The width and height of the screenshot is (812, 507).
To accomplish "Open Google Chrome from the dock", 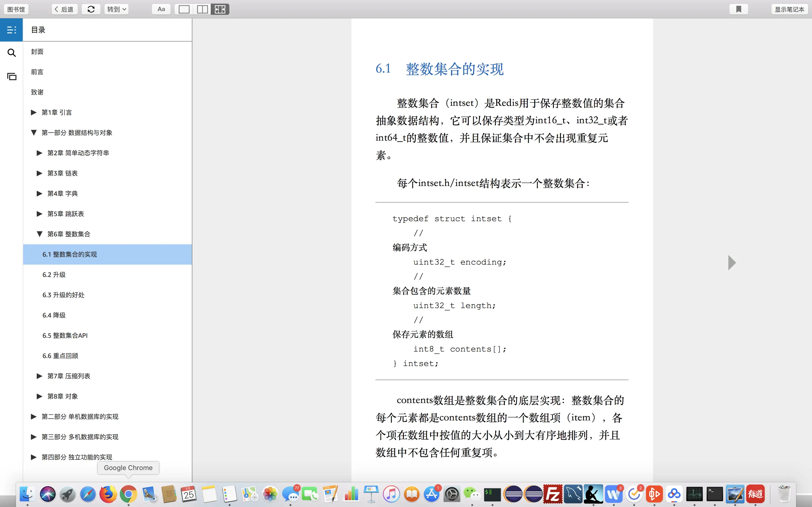I will [x=128, y=494].
